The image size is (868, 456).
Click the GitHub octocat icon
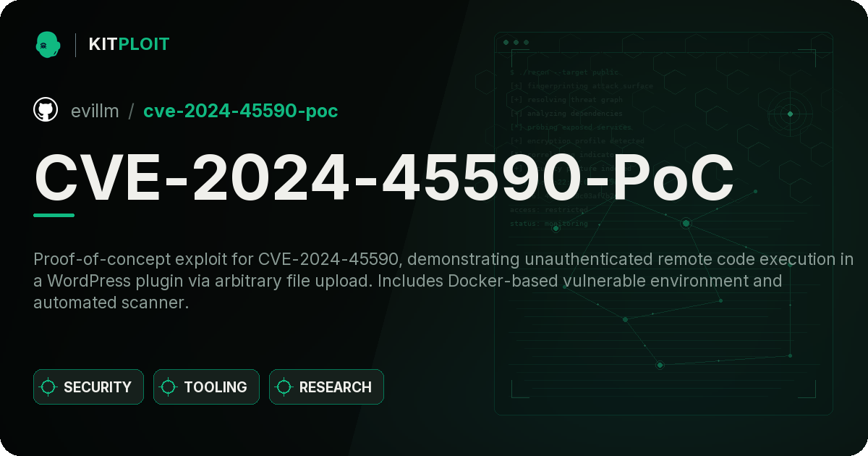[x=46, y=110]
